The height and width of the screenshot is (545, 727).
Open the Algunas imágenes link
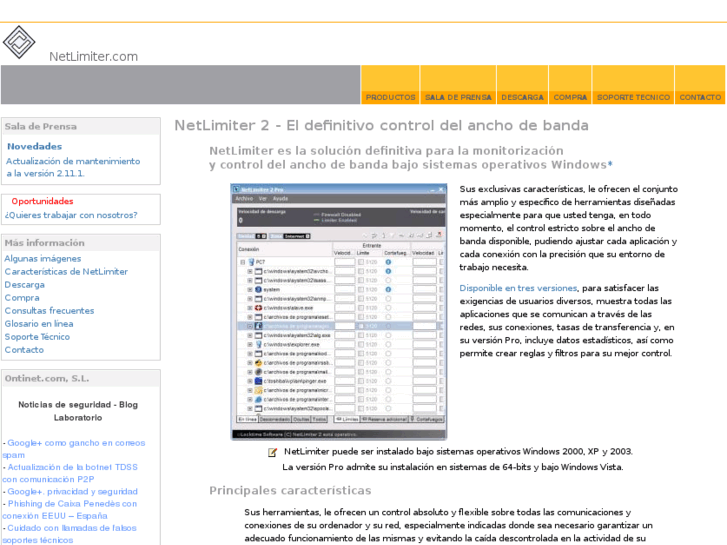(43, 258)
